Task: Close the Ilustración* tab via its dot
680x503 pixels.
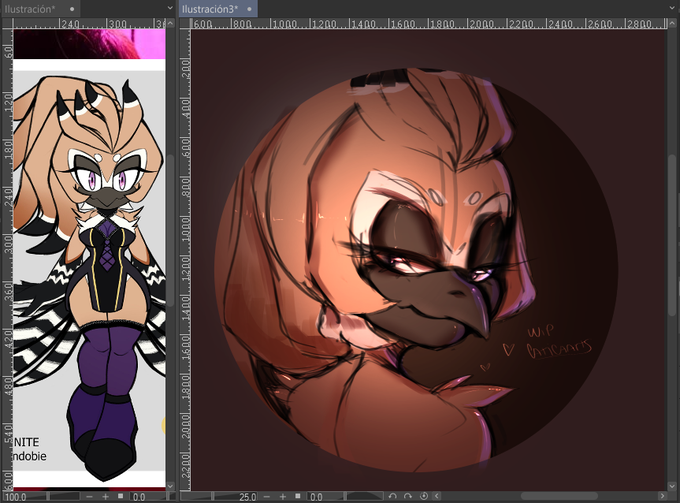Action: coord(72,9)
